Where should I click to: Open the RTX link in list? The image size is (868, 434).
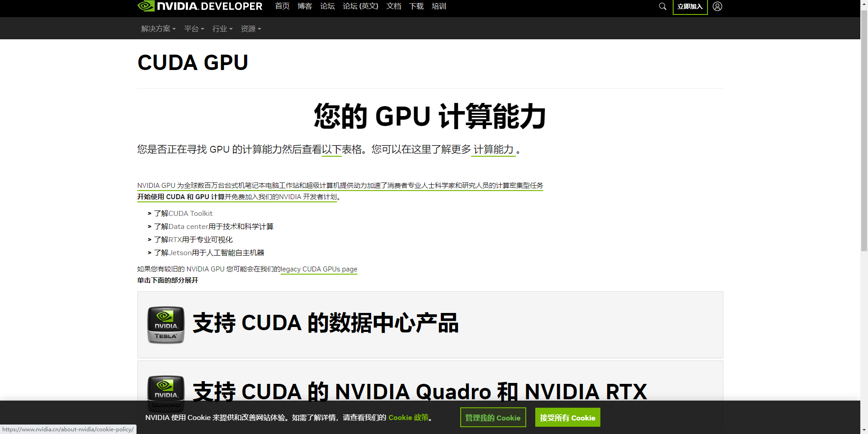point(175,239)
